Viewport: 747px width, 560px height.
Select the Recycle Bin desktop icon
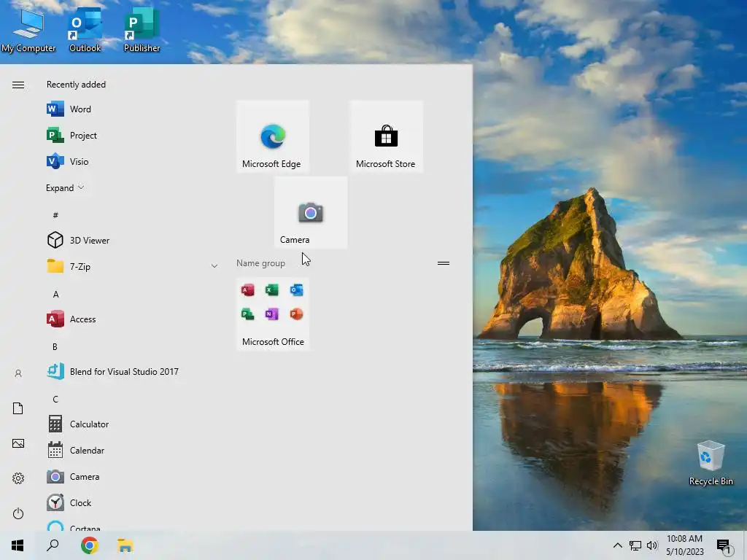[x=711, y=463]
